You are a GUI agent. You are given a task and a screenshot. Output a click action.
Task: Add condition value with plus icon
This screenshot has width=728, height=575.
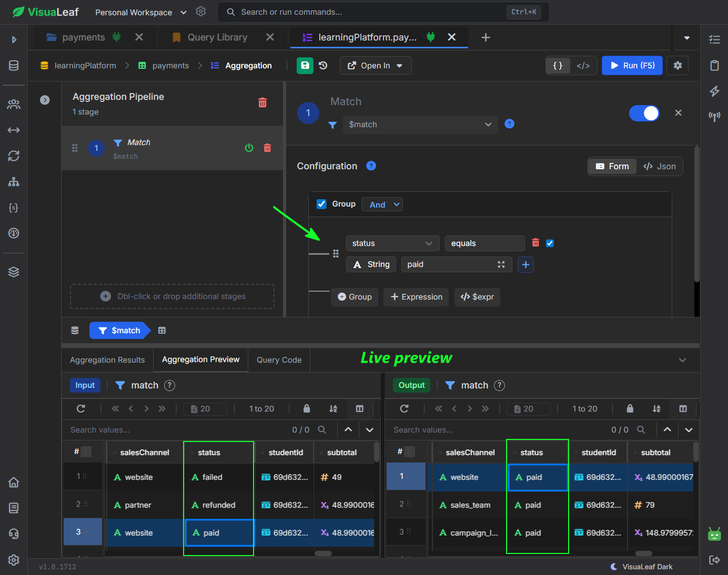click(x=525, y=264)
